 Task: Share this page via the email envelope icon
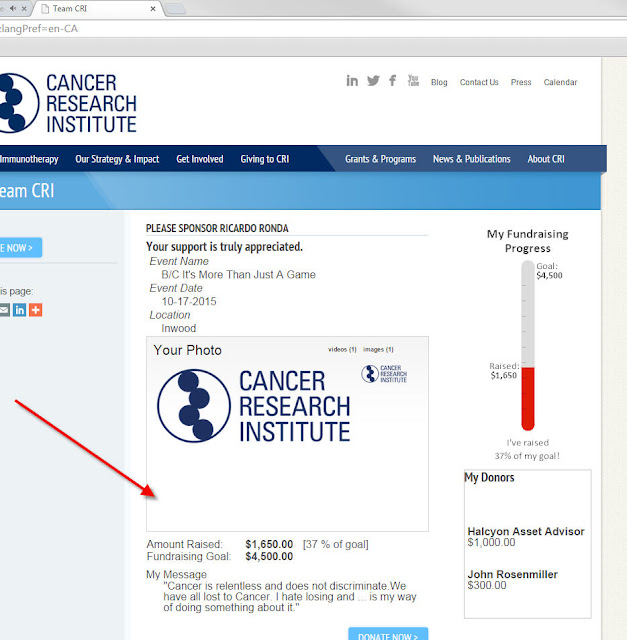coord(4,310)
